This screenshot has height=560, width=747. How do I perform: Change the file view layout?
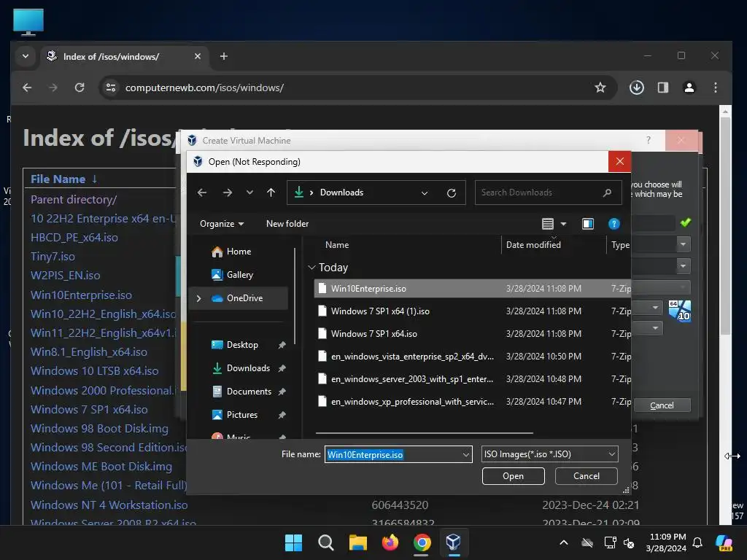tap(548, 224)
